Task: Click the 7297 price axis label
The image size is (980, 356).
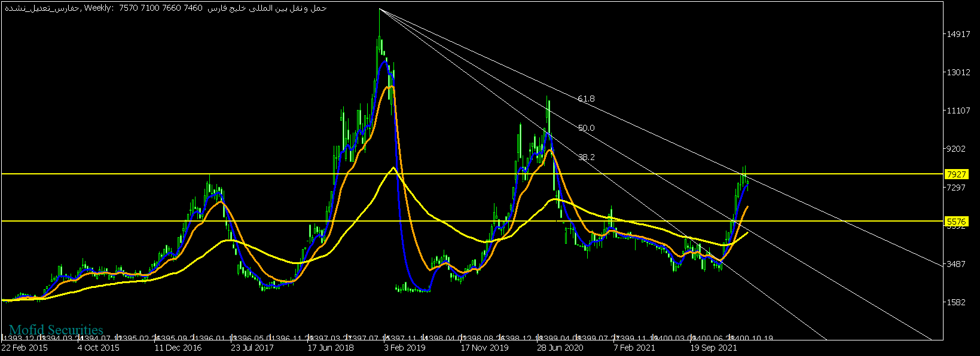Action: [x=956, y=188]
